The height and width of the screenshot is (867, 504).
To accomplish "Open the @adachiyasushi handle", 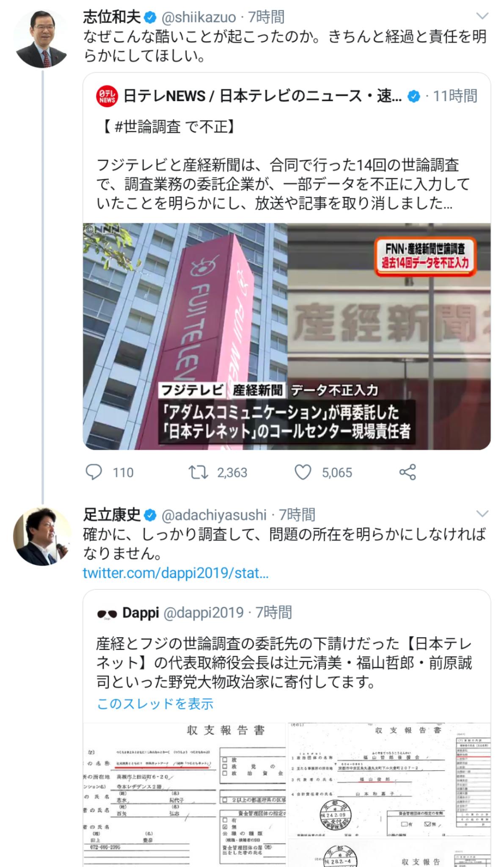I will [214, 515].
